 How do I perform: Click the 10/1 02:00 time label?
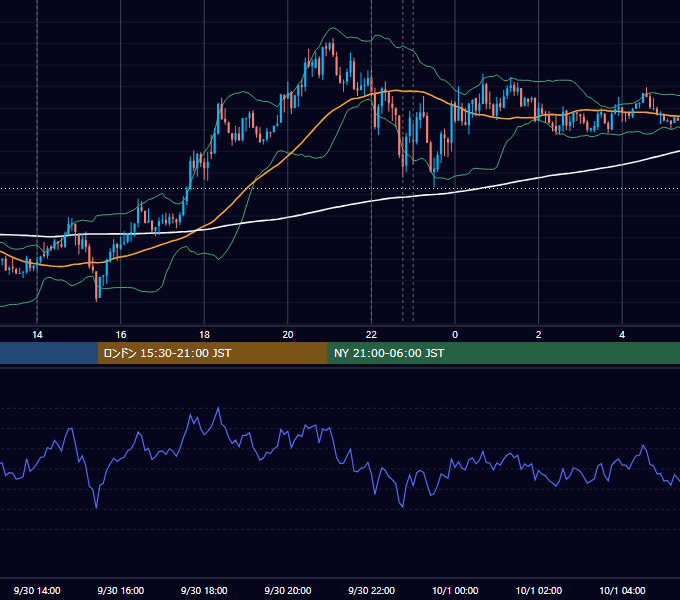point(539,590)
